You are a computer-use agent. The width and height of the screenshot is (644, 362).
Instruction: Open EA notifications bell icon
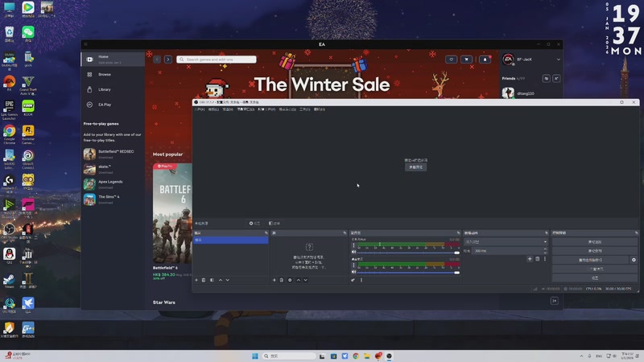(485, 60)
